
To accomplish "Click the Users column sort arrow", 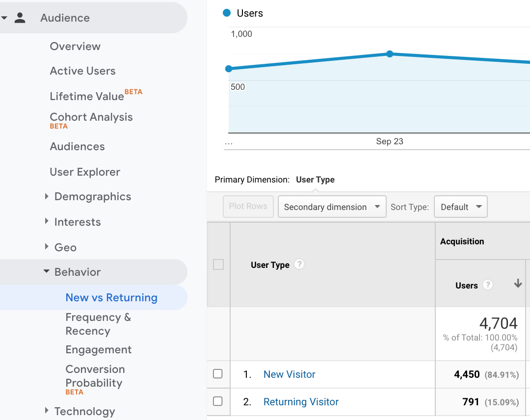I will (518, 284).
